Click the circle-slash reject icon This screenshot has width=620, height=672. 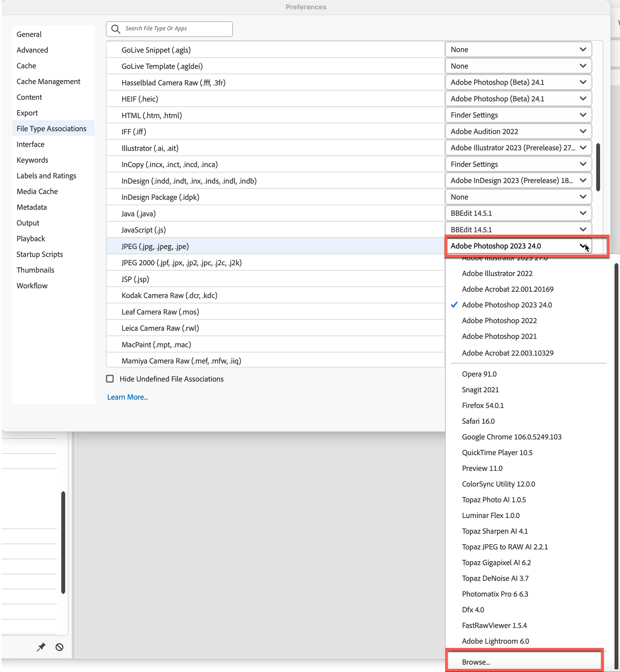coord(59,647)
